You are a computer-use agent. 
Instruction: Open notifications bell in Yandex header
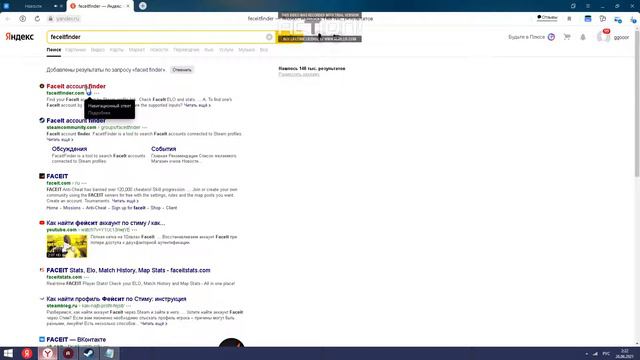pos(583,37)
